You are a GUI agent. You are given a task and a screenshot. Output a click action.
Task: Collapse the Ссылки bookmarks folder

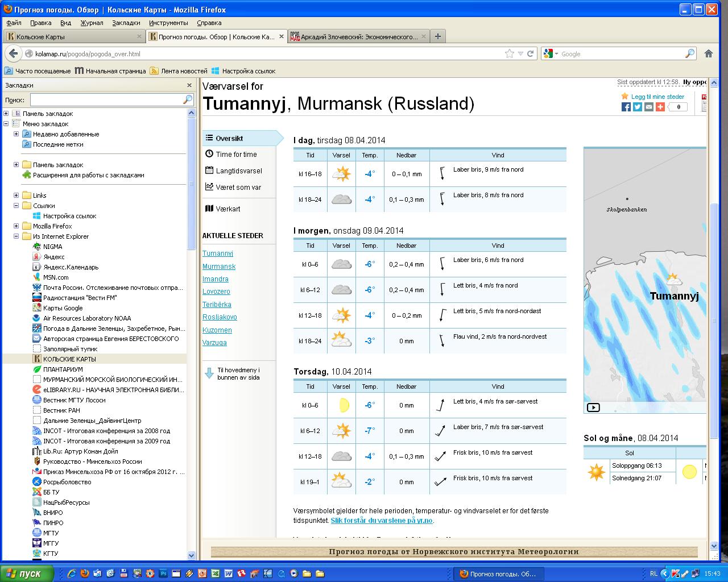[16, 206]
